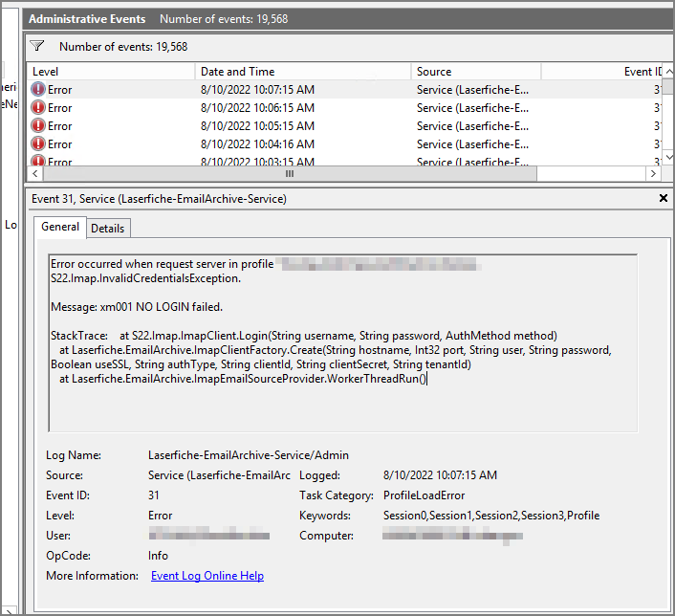Click the Administrative Events title bar text
This screenshot has width=675, height=616.
point(87,19)
